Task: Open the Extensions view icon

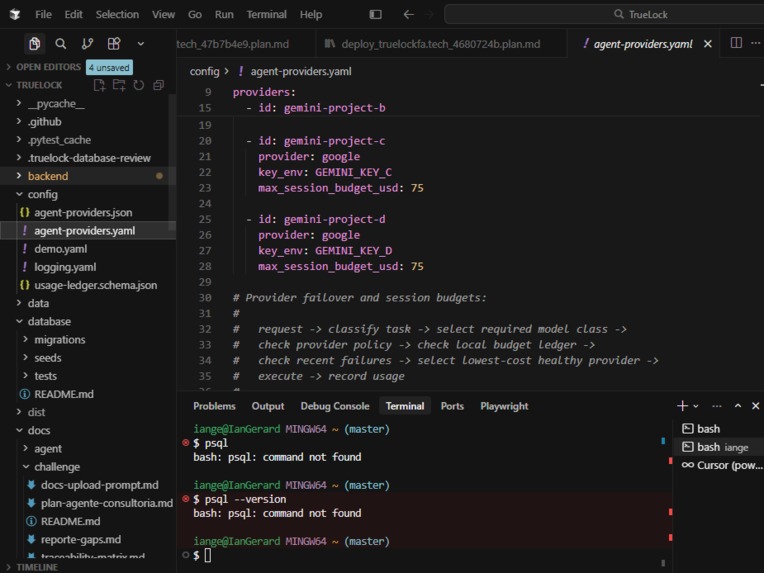Action: [114, 44]
